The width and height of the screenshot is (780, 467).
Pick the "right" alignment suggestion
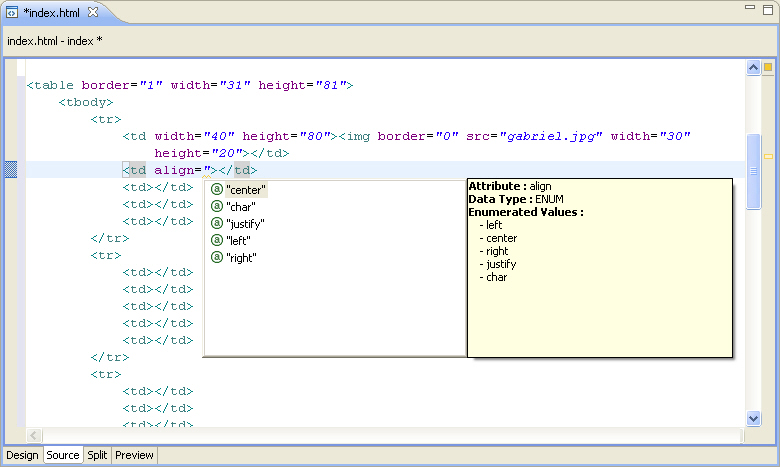click(x=241, y=257)
